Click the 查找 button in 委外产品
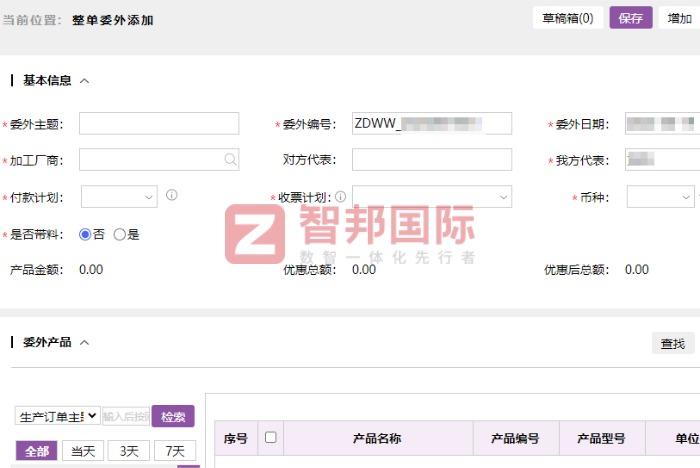Image resolution: width=700 pixels, height=468 pixels. coord(673,343)
